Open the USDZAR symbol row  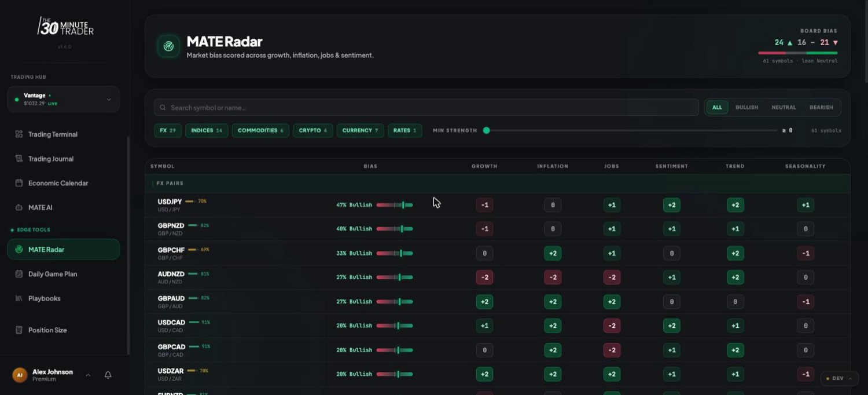point(498,374)
